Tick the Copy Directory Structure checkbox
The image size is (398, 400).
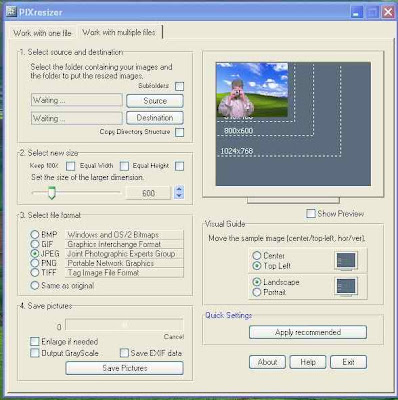coord(179,132)
